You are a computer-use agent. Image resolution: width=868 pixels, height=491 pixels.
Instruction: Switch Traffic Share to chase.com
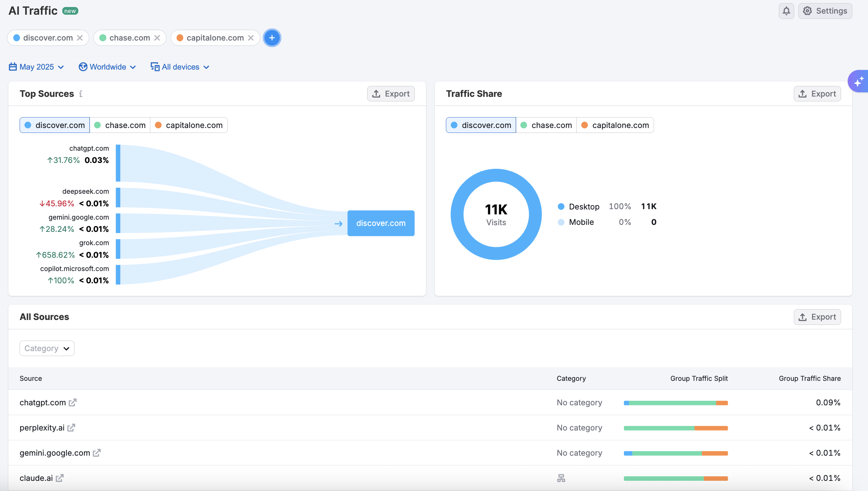click(546, 125)
